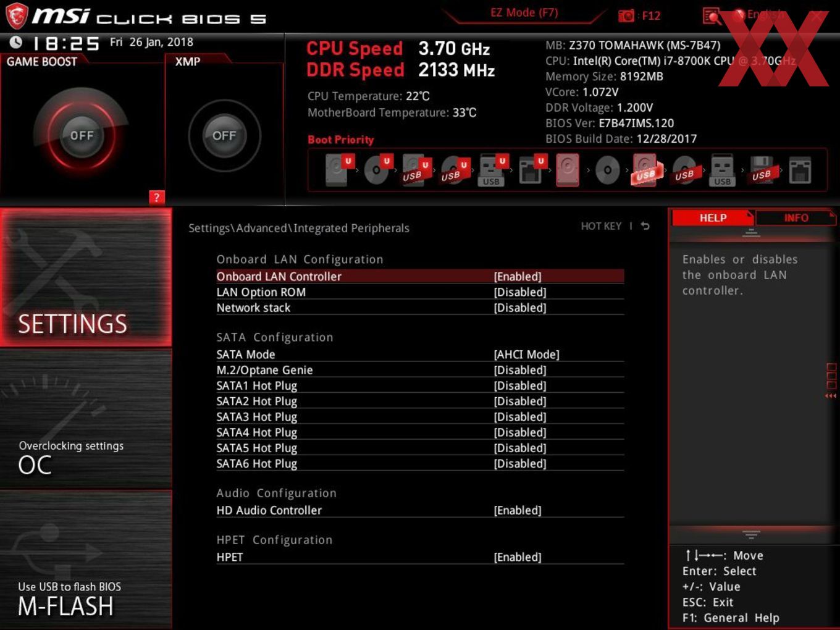Select the SATA6 Hot Plug row
The image size is (840, 630).
tap(420, 463)
